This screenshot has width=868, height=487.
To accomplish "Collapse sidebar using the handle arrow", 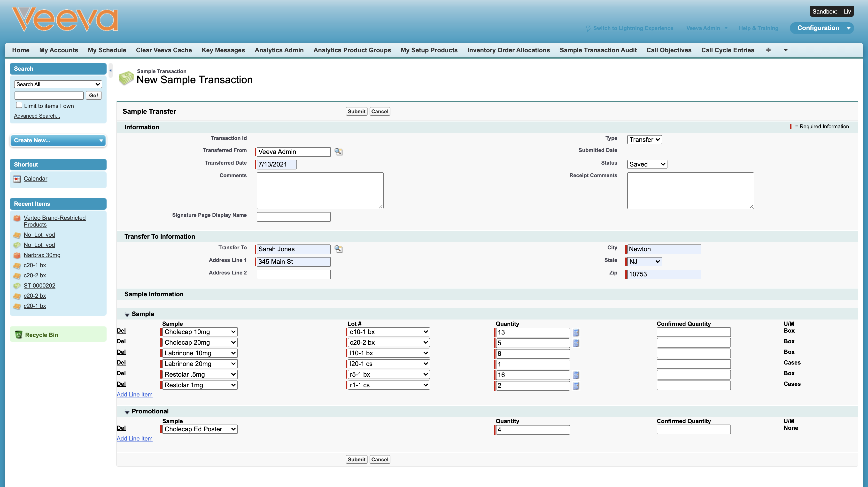I will (110, 70).
